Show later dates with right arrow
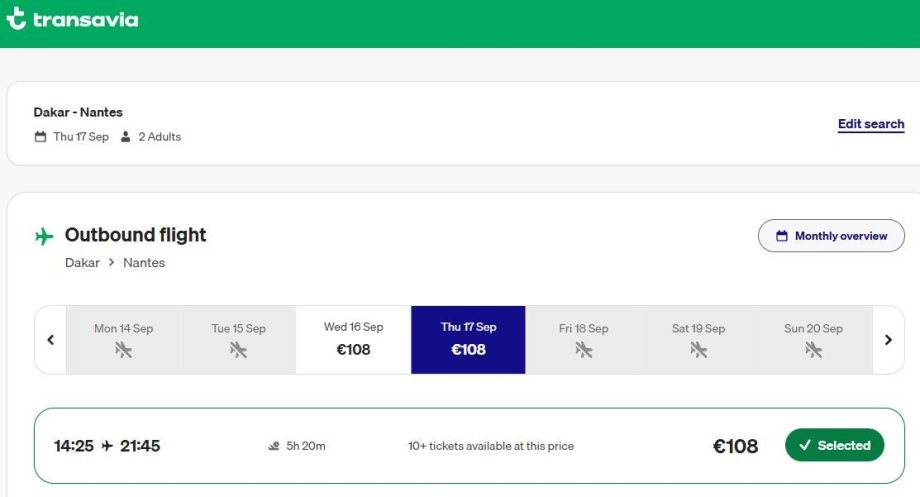 coord(888,340)
